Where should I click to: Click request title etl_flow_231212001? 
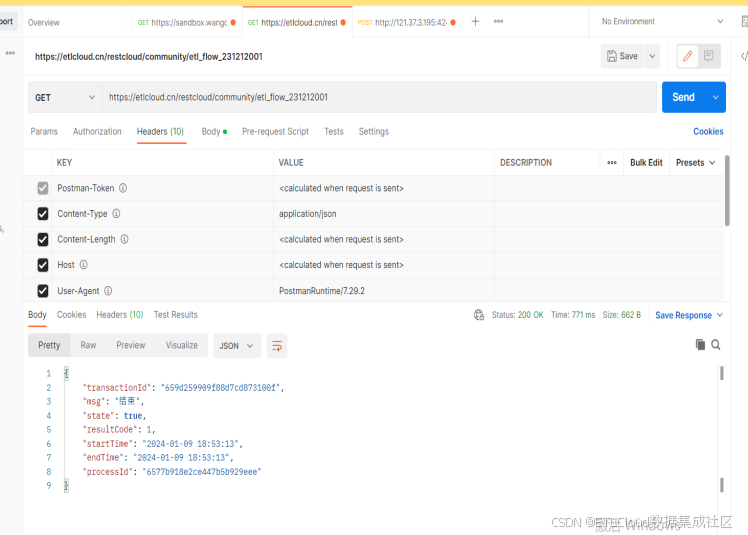(x=149, y=57)
